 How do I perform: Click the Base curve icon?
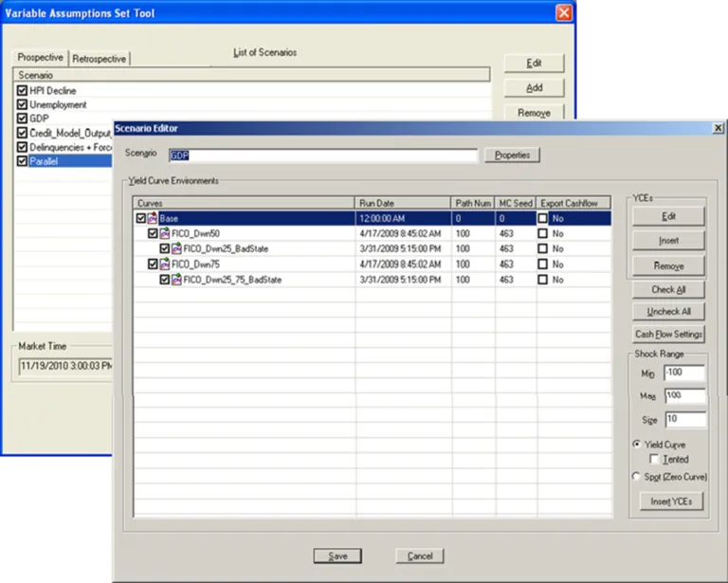coord(153,218)
